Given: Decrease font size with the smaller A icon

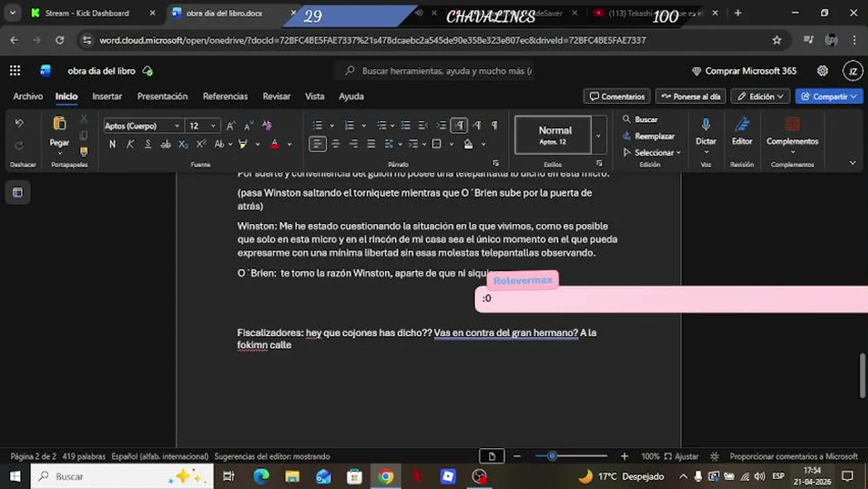Looking at the screenshot, I should pos(249,126).
